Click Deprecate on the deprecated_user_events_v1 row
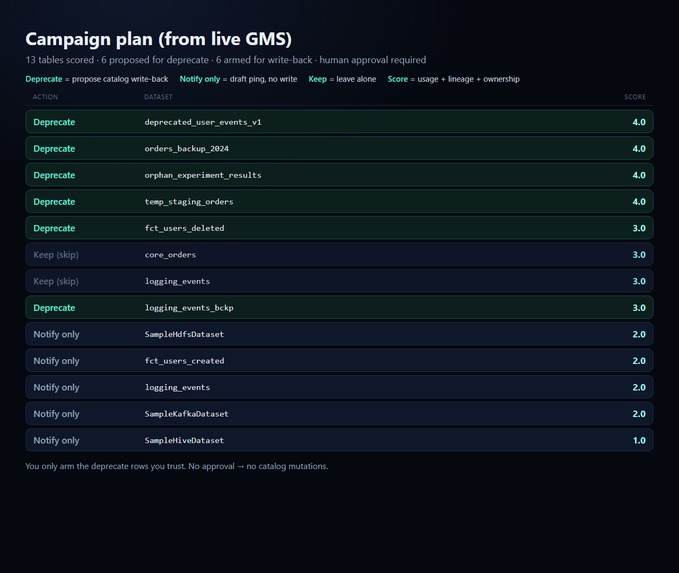Viewport: 679px width, 573px height. point(54,122)
